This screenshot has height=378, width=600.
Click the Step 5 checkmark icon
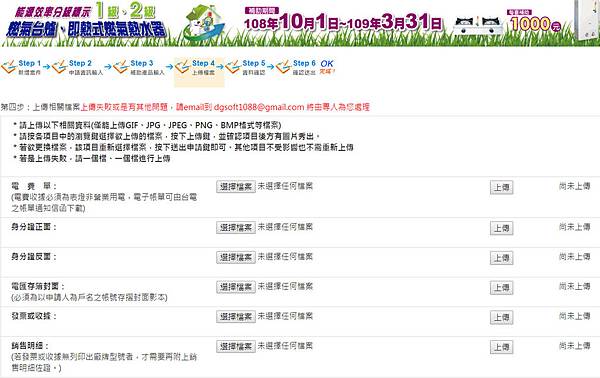(x=233, y=67)
